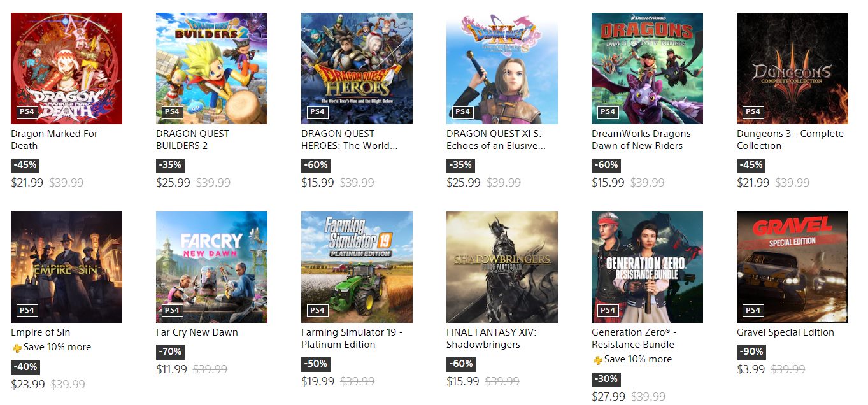This screenshot has height=405, width=868.
Task: Click the Empire of Sin title text
Action: (40, 332)
